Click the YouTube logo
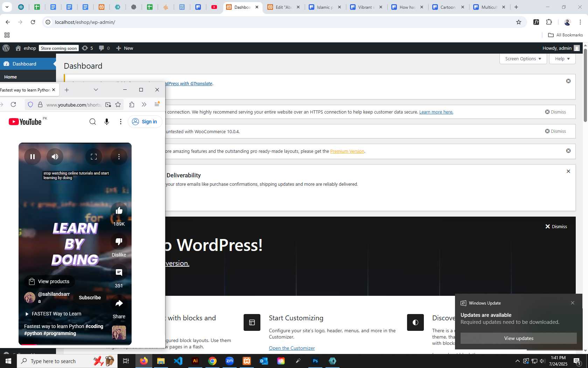This screenshot has width=588, height=368. click(25, 122)
